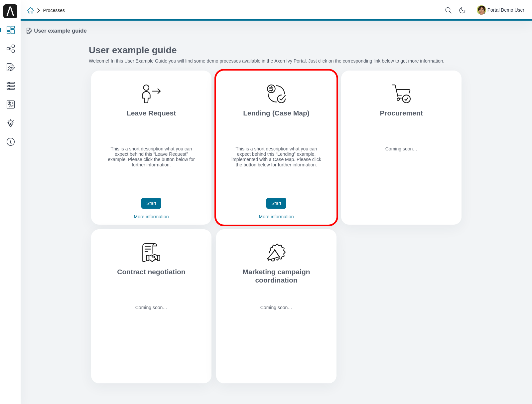
Task: Open the Cases list icon in the sidebar
Action: tap(11, 86)
